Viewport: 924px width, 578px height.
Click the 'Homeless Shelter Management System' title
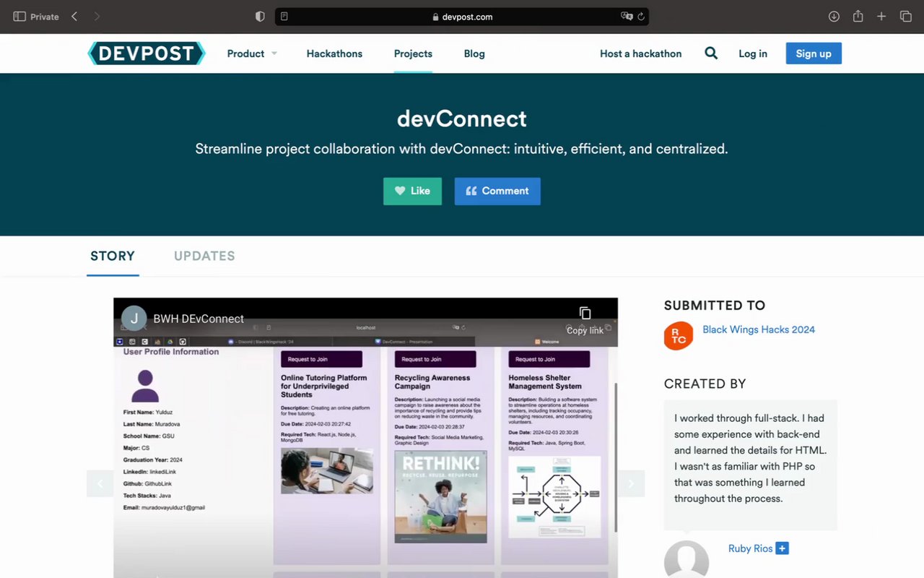[x=545, y=381]
